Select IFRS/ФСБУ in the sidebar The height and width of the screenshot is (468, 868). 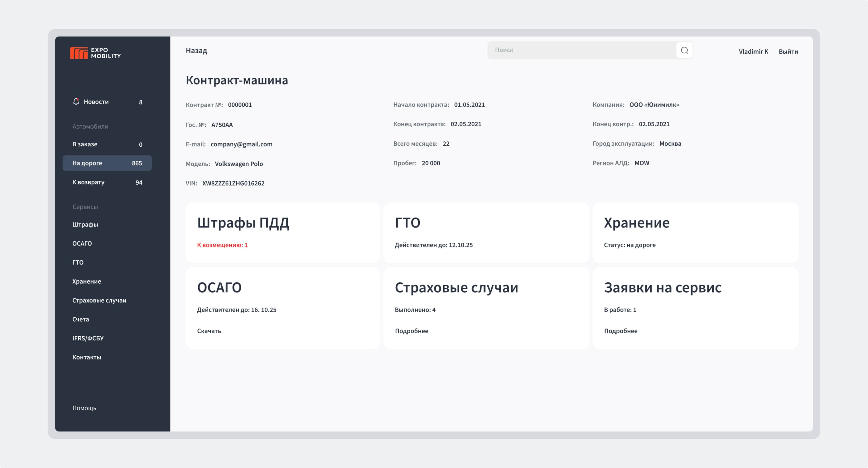pos(88,338)
